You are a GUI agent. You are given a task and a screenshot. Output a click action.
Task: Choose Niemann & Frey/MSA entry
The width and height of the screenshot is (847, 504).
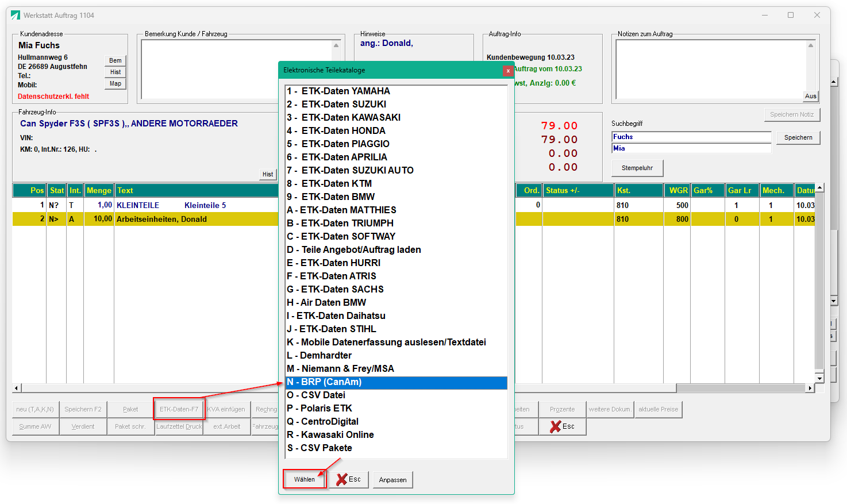point(396,369)
